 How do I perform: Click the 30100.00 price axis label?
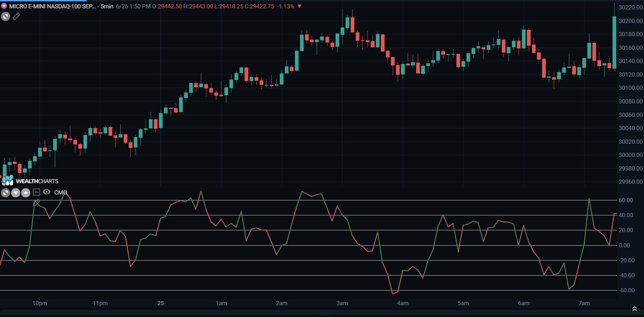click(630, 88)
